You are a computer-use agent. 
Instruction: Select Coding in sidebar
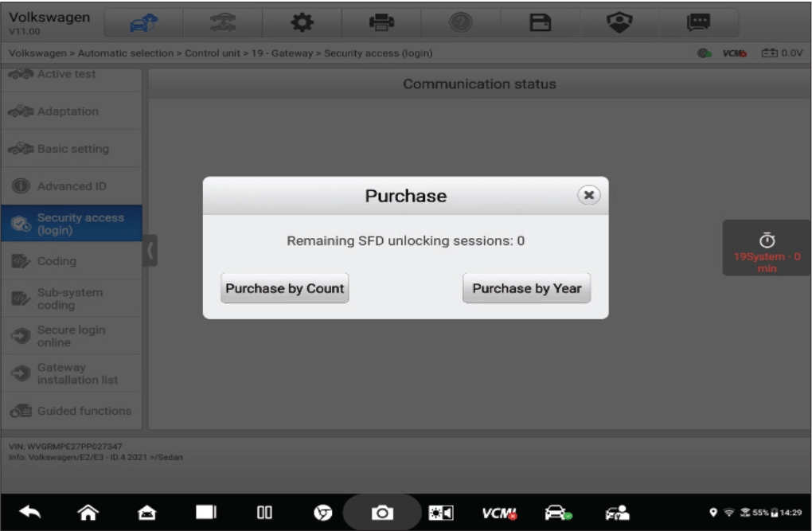coord(72,261)
